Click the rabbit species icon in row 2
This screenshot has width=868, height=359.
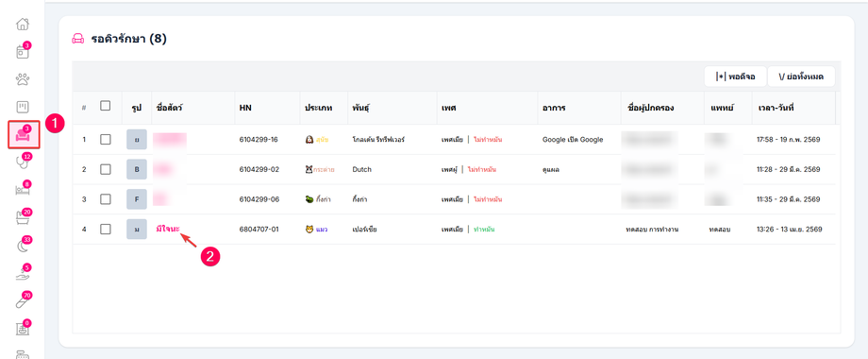pos(309,169)
